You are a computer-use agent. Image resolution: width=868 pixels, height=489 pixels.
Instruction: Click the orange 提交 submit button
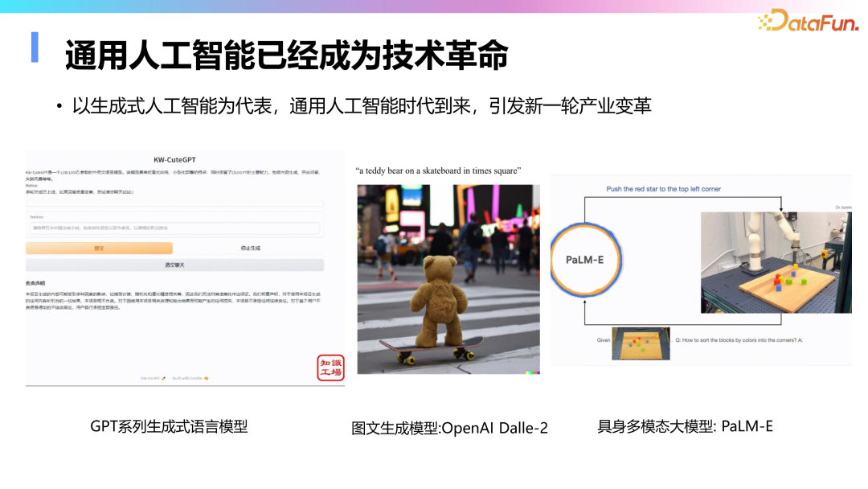[98, 248]
